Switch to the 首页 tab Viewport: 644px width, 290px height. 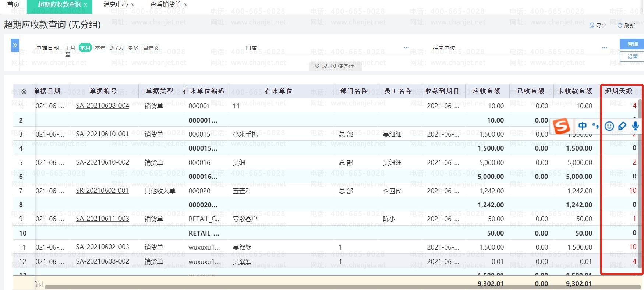[x=13, y=5]
